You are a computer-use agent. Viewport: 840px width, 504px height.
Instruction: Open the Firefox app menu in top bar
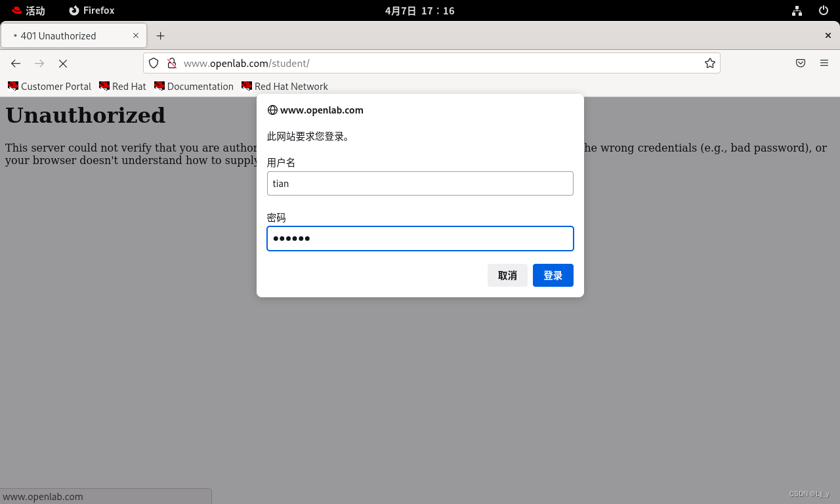pos(92,10)
